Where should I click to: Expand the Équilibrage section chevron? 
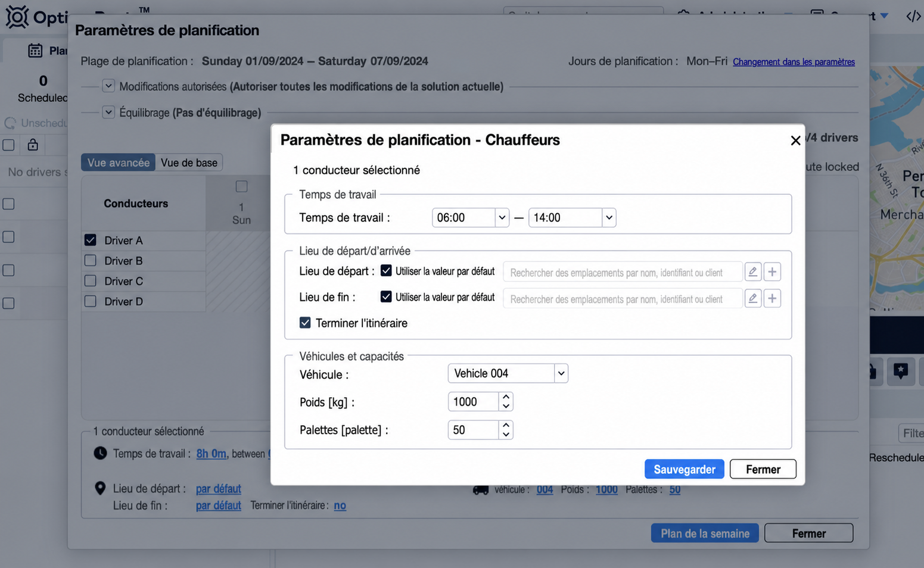point(108,112)
